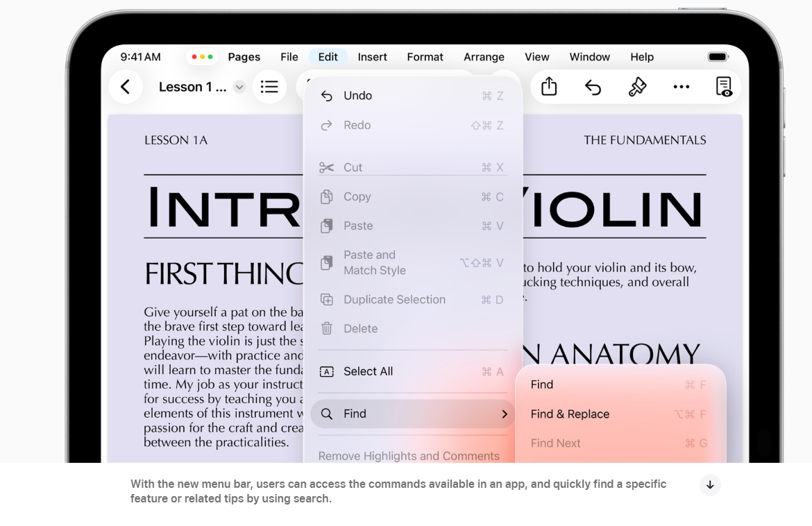
Task: Tap the back chevron button
Action: (126, 87)
